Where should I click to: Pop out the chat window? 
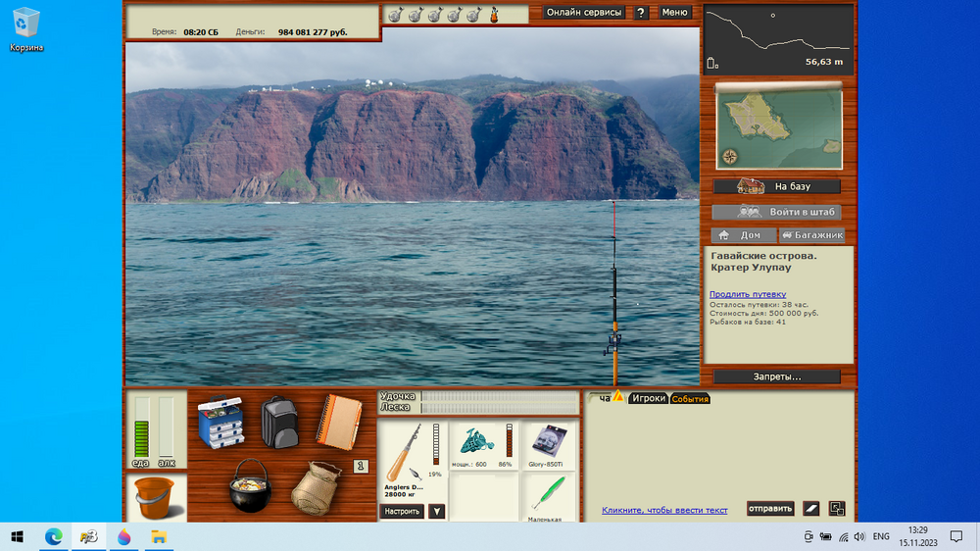[x=837, y=509]
